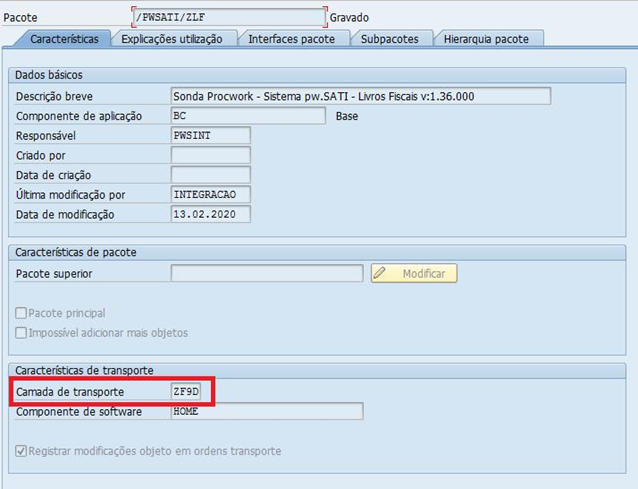Click the Responsável field PWSINT
This screenshot has width=638, height=489.
point(211,135)
